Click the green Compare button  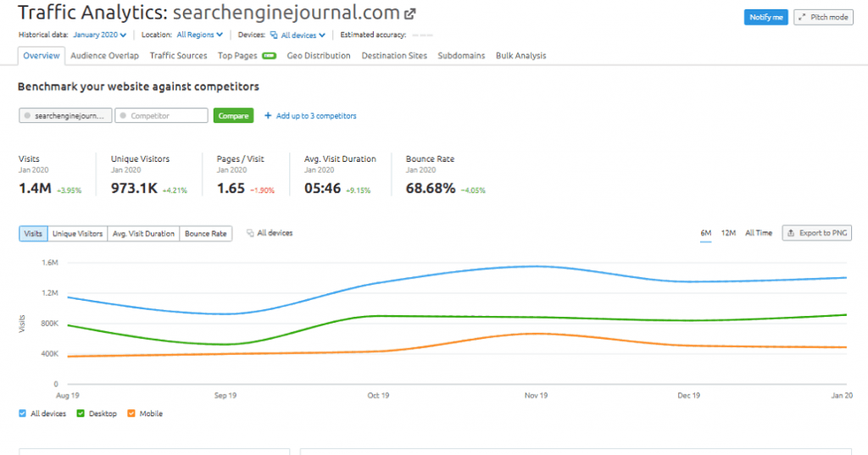click(234, 116)
